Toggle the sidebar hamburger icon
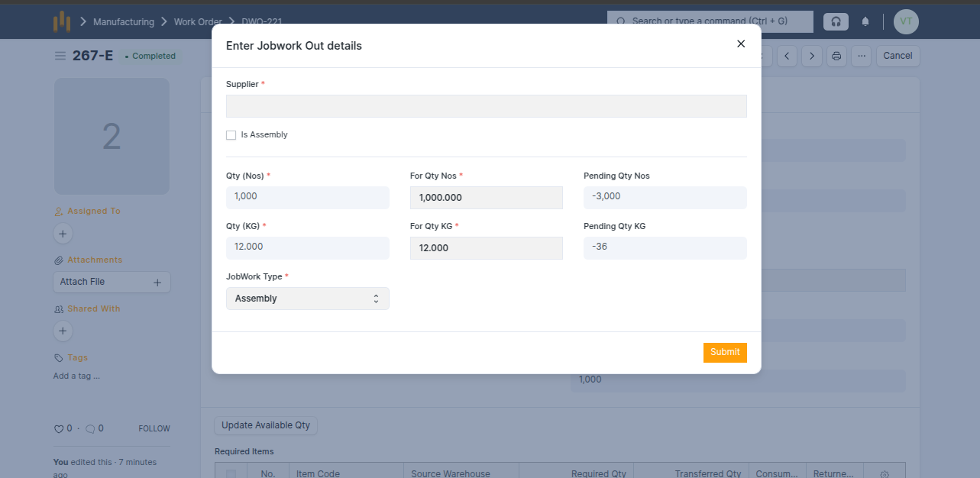980x478 pixels. [60, 56]
